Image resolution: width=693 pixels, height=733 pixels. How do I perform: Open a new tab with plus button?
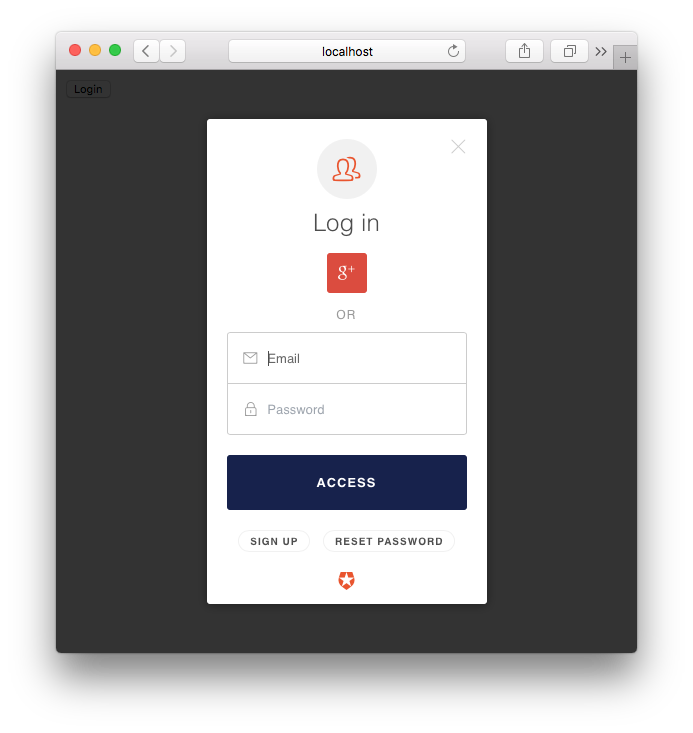pyautogui.click(x=625, y=57)
